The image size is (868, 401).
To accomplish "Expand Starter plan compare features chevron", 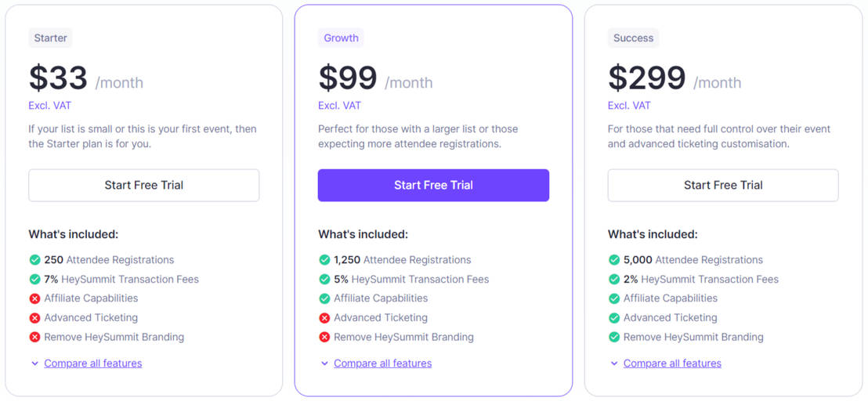I will tap(34, 363).
